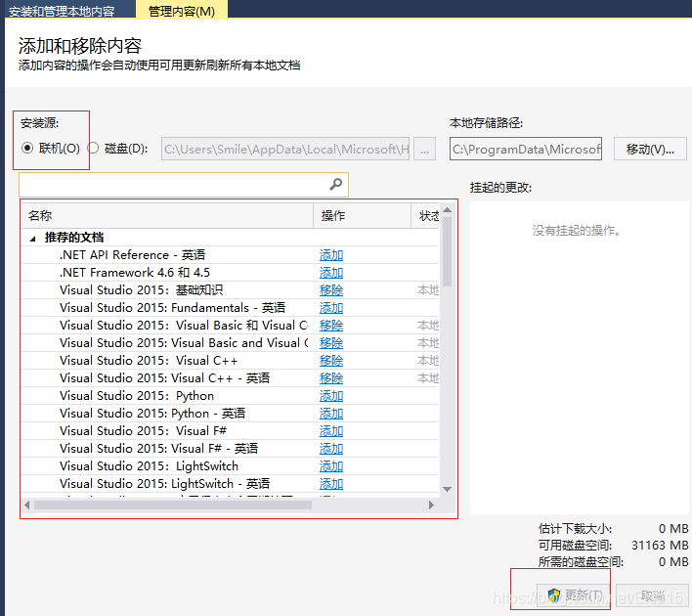Select row Visual Studio 2015: Python - 英语
692x616 pixels.
230,414
